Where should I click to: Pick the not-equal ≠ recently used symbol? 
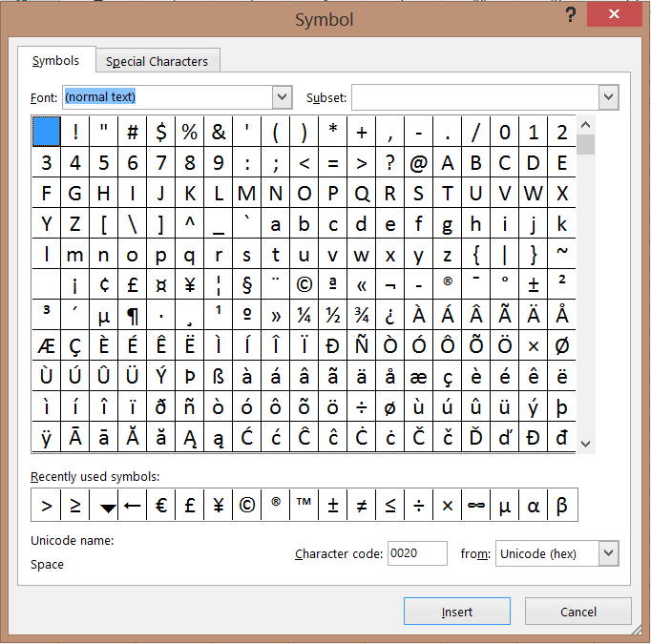pos(362,506)
